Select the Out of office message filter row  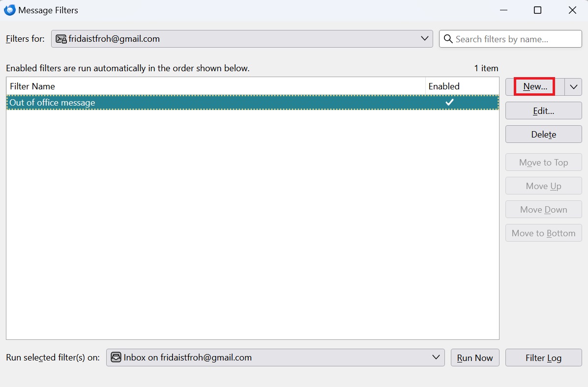(x=252, y=102)
